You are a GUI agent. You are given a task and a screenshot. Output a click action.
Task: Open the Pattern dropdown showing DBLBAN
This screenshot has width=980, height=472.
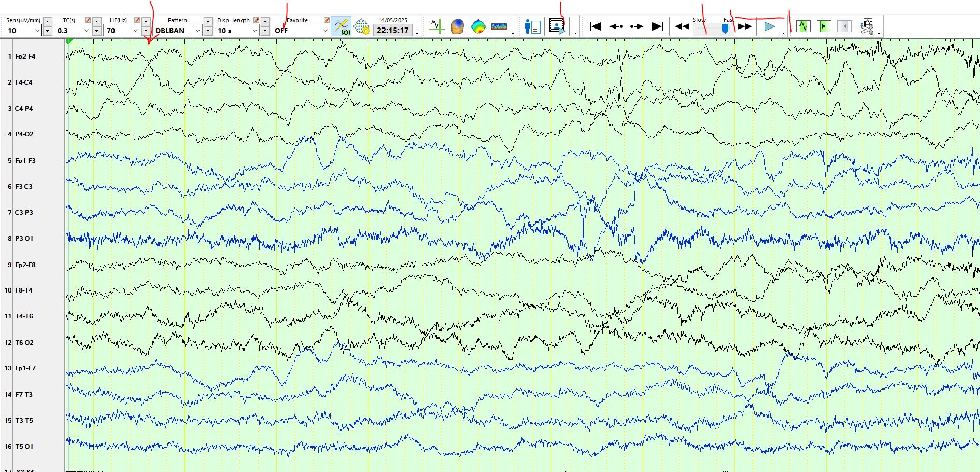coord(178,31)
